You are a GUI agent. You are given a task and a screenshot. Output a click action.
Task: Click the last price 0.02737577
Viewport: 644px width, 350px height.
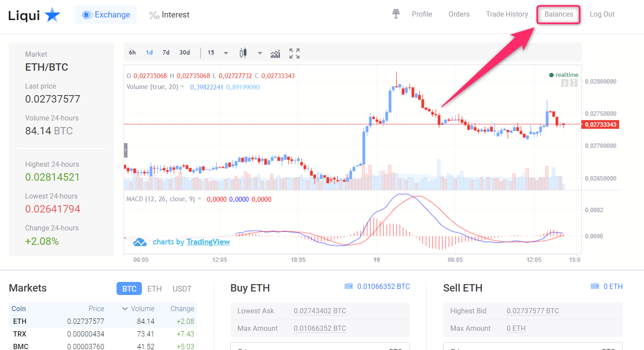click(53, 99)
